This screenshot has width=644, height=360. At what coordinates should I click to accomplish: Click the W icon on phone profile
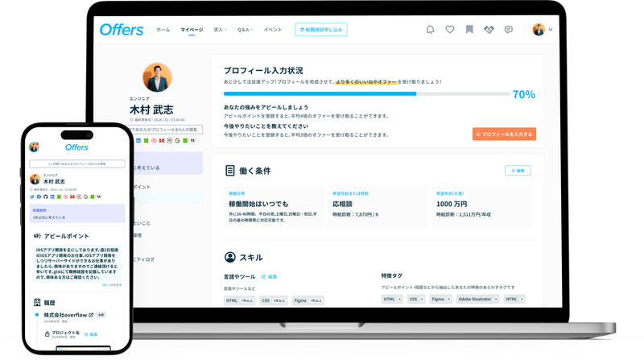click(x=99, y=197)
